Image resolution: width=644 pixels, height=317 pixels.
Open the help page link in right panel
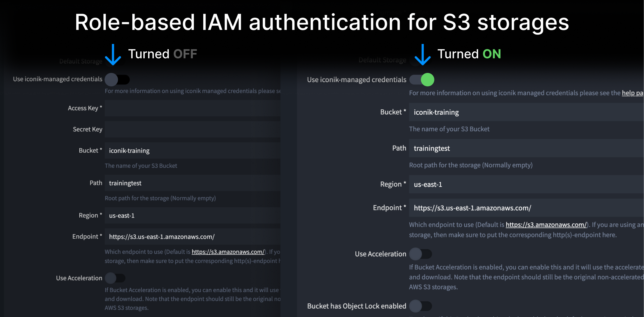click(x=632, y=93)
